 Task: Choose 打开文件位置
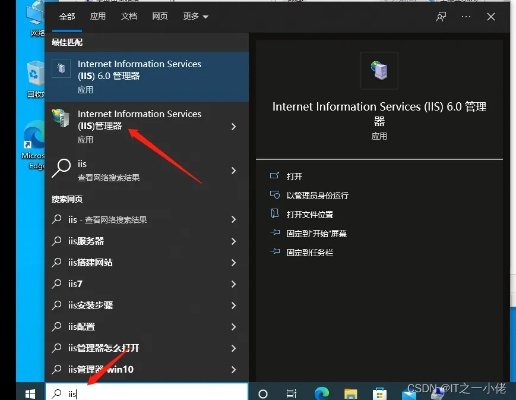pyautogui.click(x=310, y=214)
